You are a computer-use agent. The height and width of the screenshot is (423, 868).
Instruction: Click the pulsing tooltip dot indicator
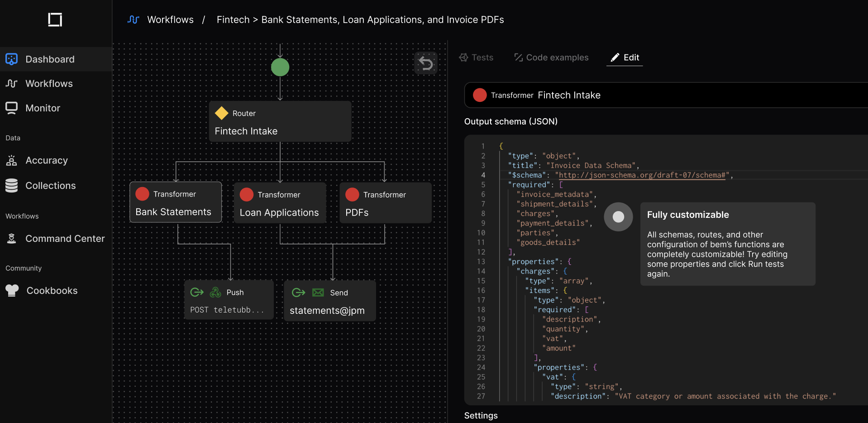coord(618,217)
